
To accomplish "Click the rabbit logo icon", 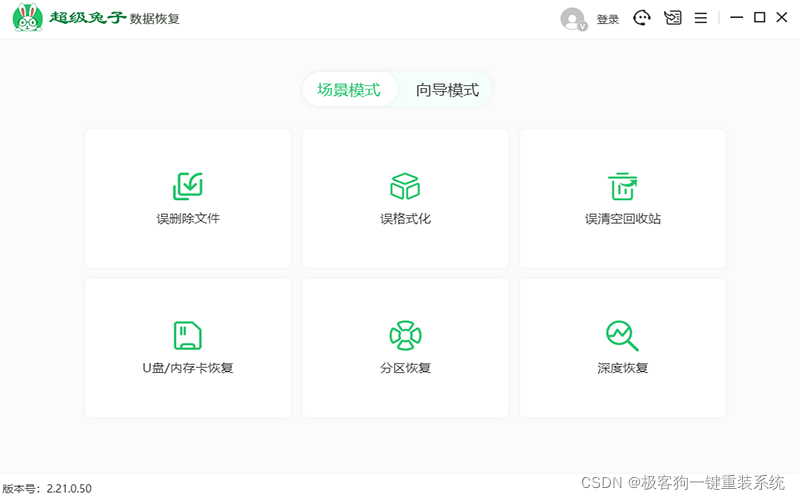I will pos(28,18).
